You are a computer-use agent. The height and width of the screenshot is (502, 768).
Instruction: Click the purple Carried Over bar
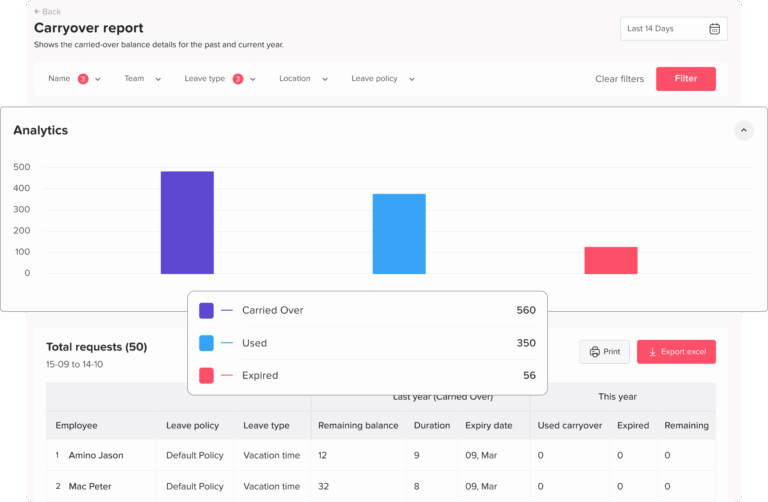(x=187, y=222)
